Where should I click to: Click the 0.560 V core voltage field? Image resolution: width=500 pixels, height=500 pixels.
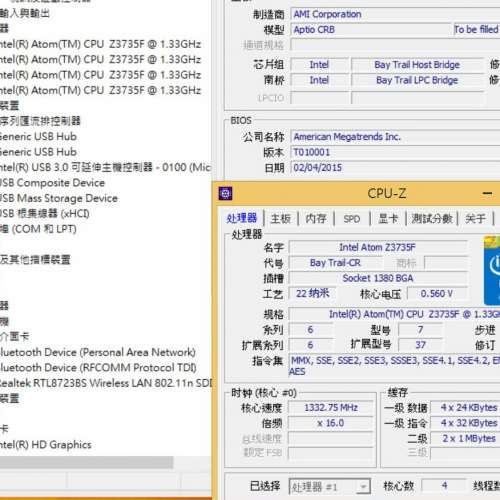tap(437, 294)
